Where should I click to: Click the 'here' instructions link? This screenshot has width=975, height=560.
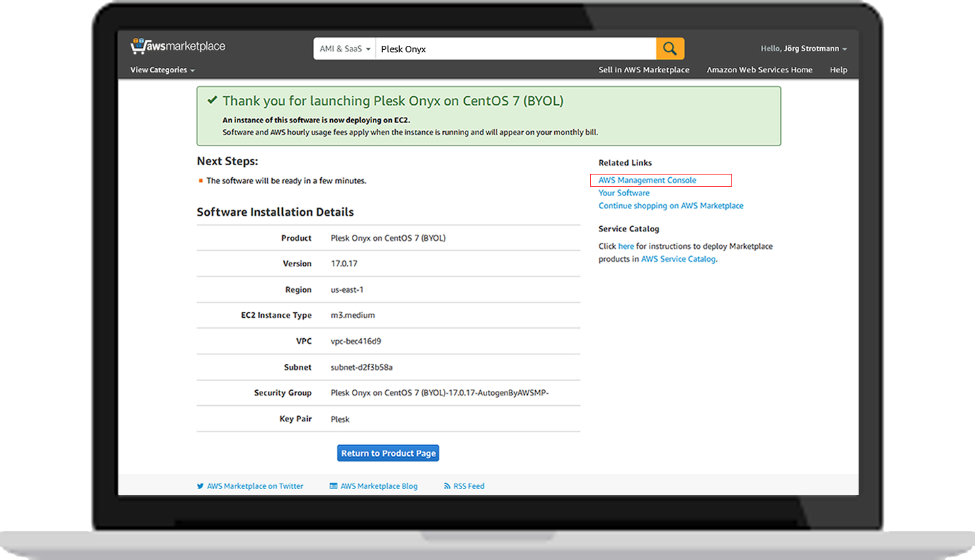click(x=626, y=246)
